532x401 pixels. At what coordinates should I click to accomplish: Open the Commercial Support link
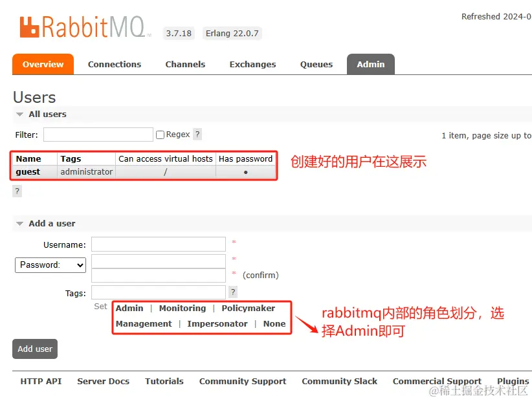[x=437, y=382]
